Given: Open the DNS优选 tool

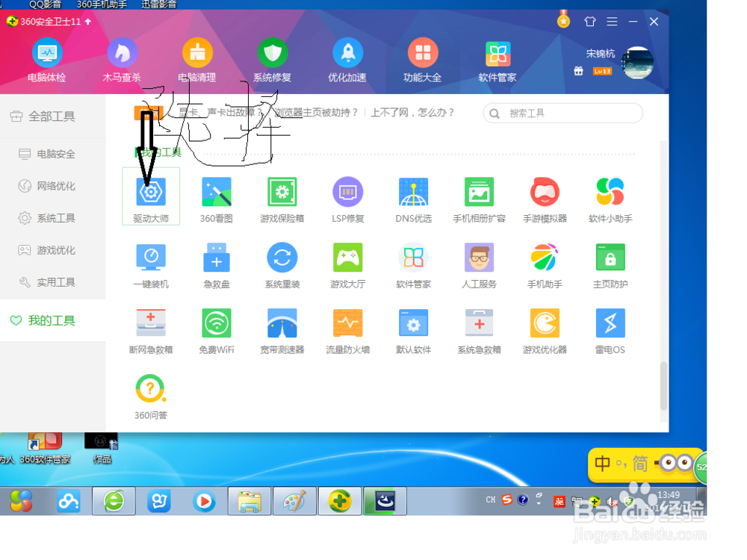Looking at the screenshot, I should [414, 200].
